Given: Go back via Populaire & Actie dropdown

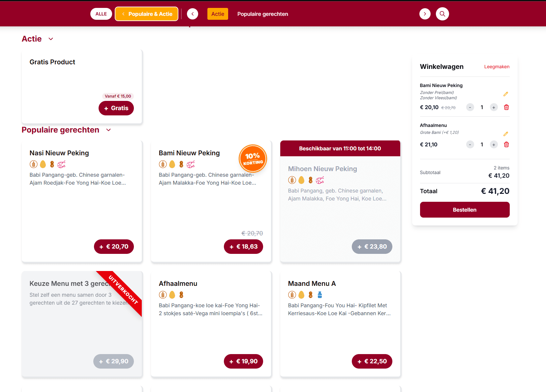Looking at the screenshot, I should coord(147,14).
